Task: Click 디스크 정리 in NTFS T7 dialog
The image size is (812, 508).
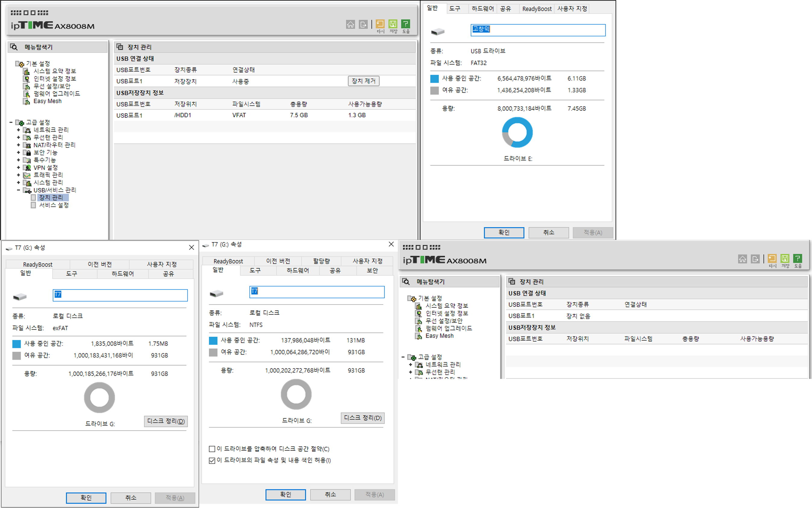Action: (x=362, y=418)
